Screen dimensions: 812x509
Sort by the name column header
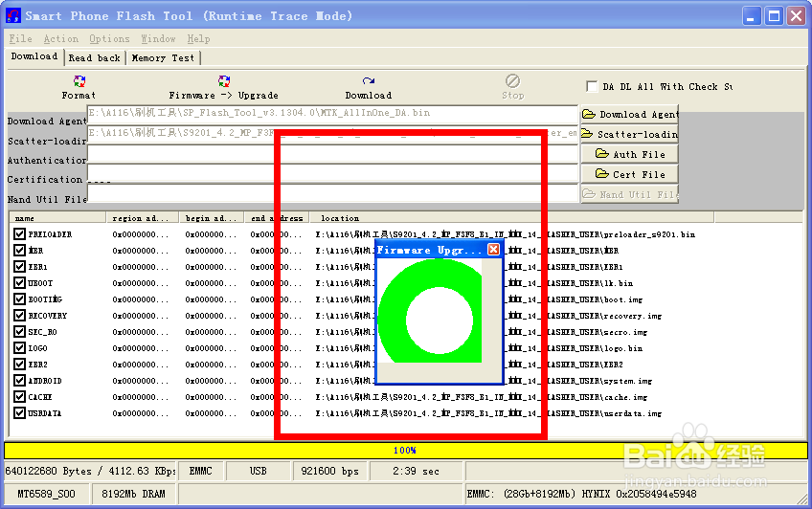56,218
